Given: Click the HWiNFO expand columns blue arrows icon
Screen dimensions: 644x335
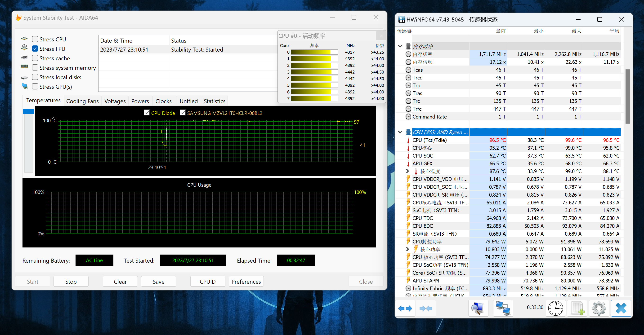Looking at the screenshot, I should (x=405, y=308).
